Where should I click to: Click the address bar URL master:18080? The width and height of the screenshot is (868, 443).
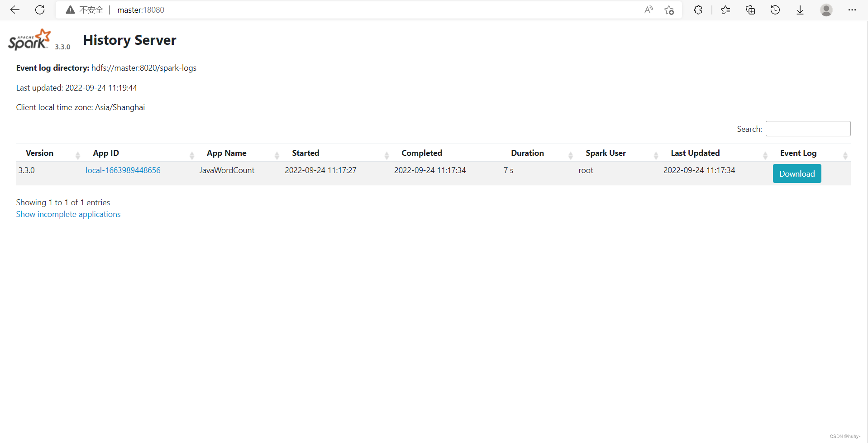coord(141,10)
